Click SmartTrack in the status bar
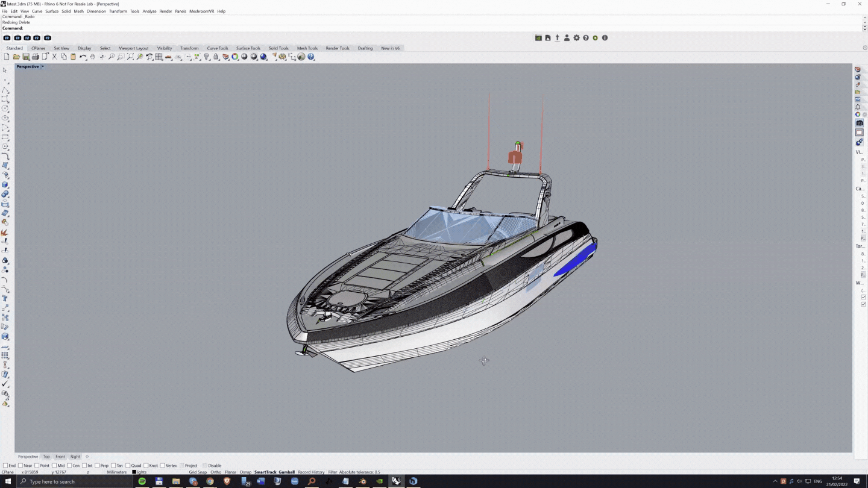The image size is (868, 488). click(x=265, y=472)
